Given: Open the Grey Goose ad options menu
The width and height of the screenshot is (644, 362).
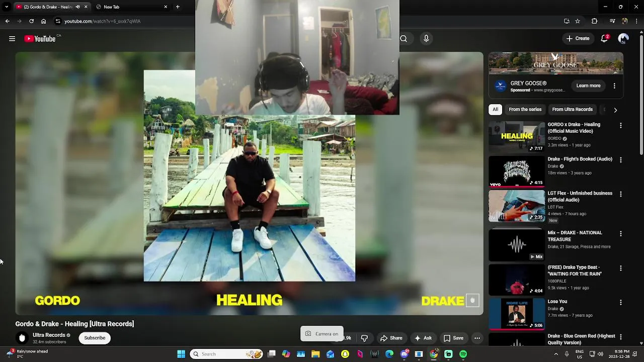Looking at the screenshot, I should [614, 86].
